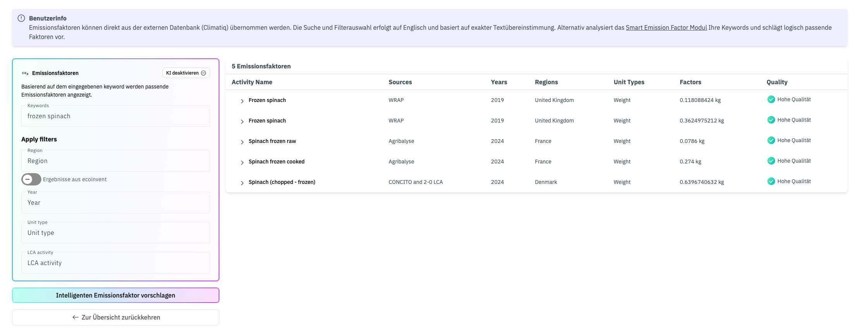Expand the Spinach (chopped - frozen) row

point(242,183)
